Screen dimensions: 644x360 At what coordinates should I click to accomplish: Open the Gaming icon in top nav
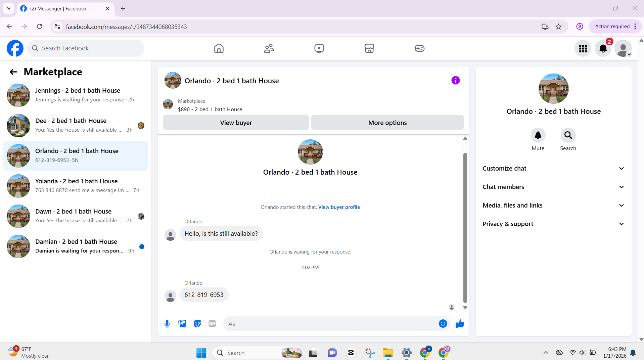[419, 48]
